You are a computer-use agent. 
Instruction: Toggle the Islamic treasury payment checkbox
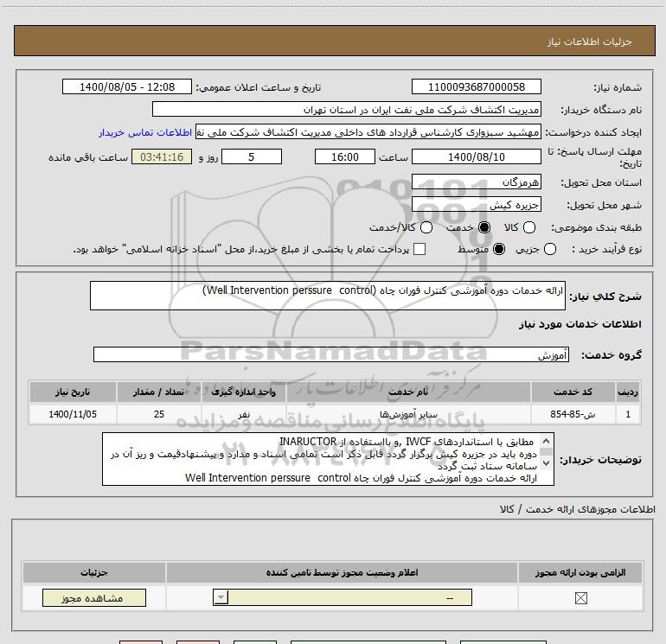tap(419, 249)
